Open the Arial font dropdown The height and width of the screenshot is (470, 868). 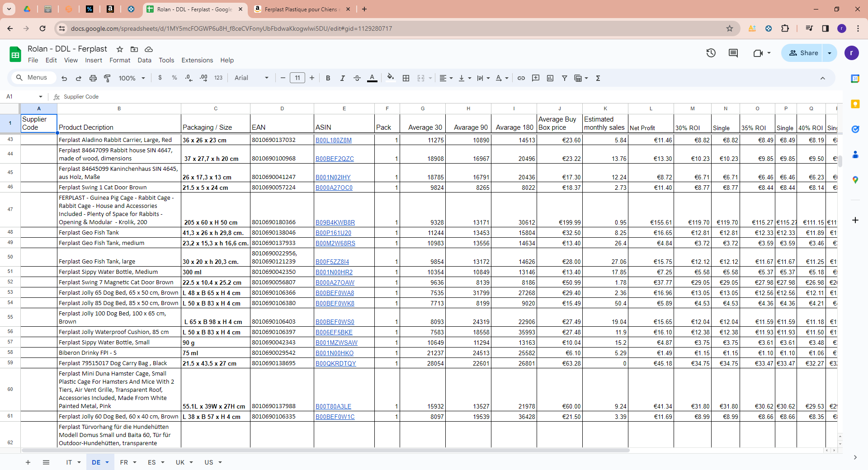click(x=251, y=78)
